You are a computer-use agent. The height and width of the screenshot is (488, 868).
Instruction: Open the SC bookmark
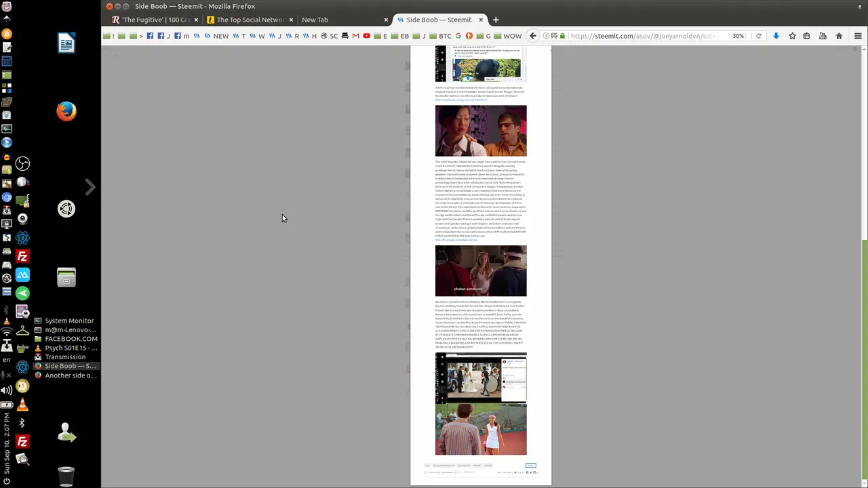[x=329, y=36]
